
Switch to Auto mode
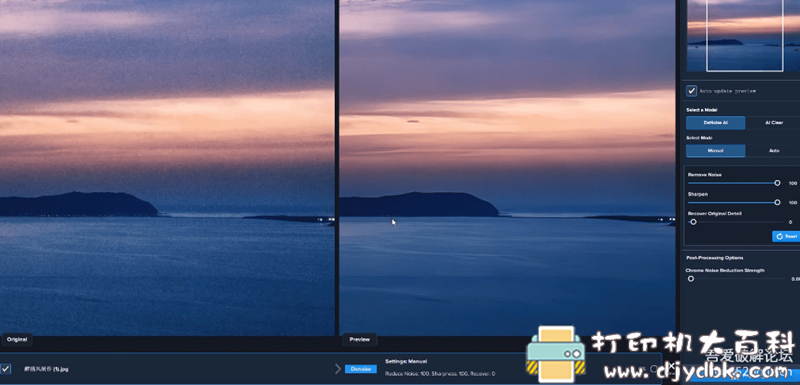tap(774, 151)
